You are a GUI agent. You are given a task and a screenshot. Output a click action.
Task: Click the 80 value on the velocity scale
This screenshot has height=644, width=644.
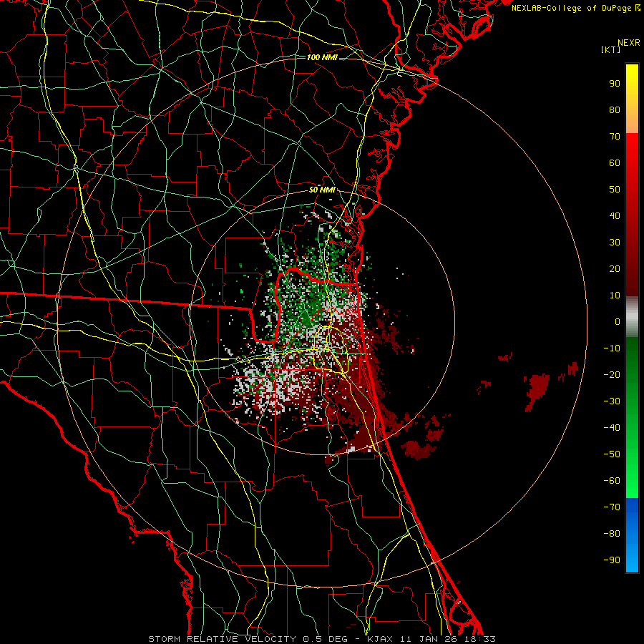coord(615,109)
